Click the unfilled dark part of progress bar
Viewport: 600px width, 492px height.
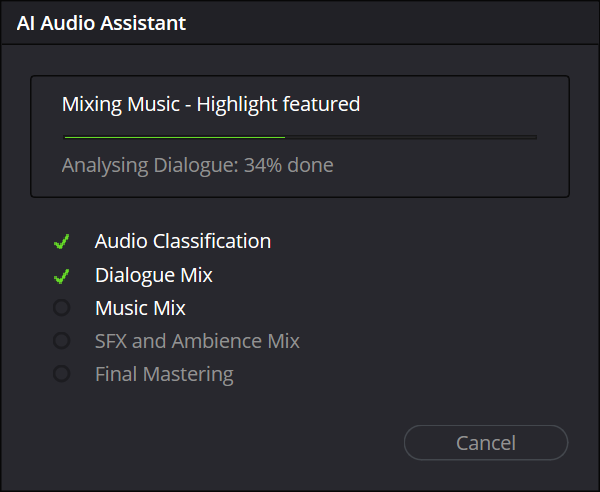click(x=411, y=137)
